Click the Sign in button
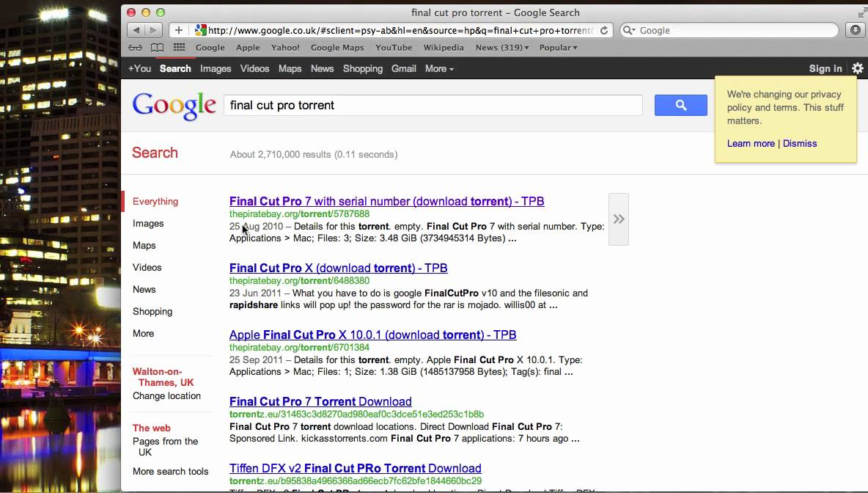 825,69
